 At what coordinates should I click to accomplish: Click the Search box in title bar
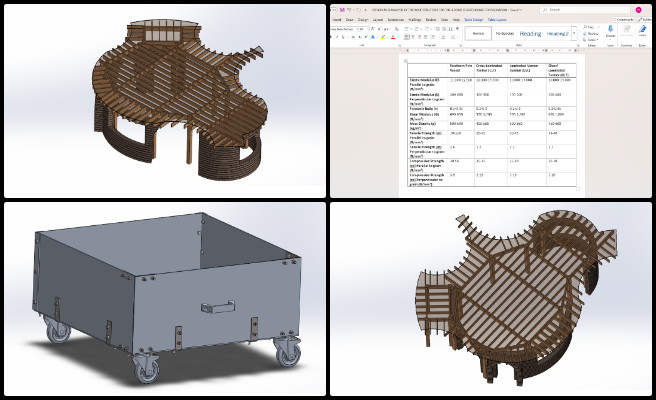tap(584, 9)
